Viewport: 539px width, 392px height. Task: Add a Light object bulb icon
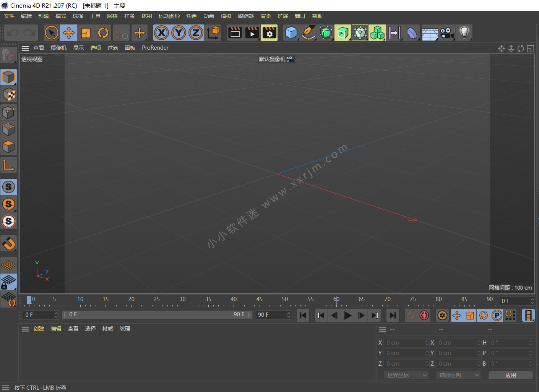tap(464, 33)
